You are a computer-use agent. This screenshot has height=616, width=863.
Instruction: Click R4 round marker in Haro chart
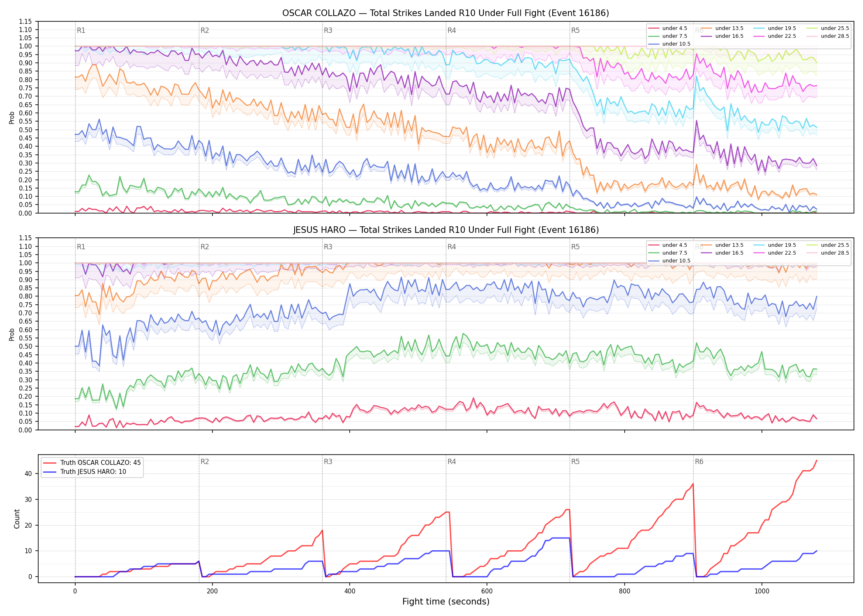[x=452, y=247]
